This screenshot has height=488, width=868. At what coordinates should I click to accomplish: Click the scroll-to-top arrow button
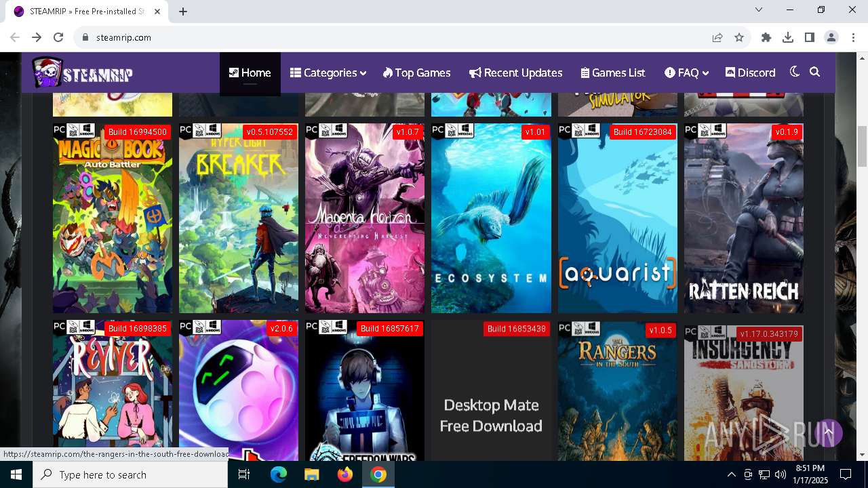tap(828, 432)
